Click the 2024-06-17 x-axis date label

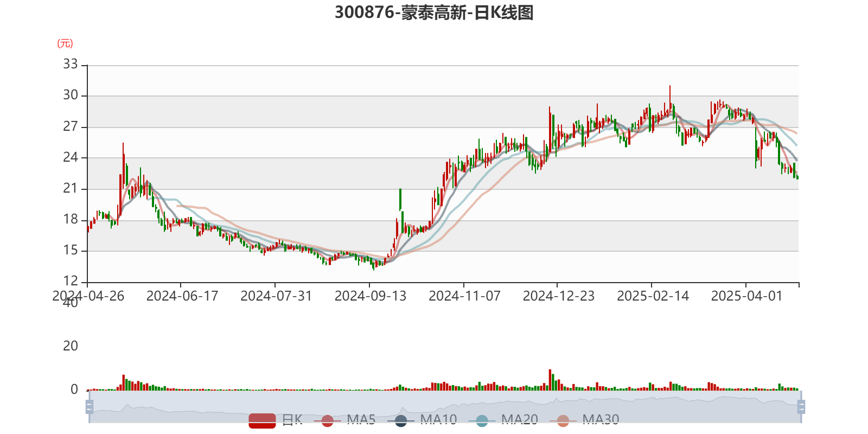pos(182,296)
